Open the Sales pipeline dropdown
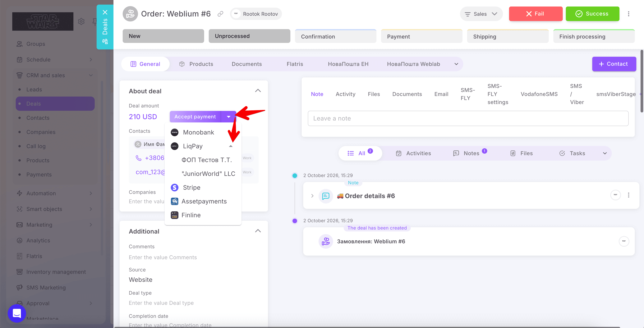The height and width of the screenshot is (328, 644). pyautogui.click(x=481, y=14)
